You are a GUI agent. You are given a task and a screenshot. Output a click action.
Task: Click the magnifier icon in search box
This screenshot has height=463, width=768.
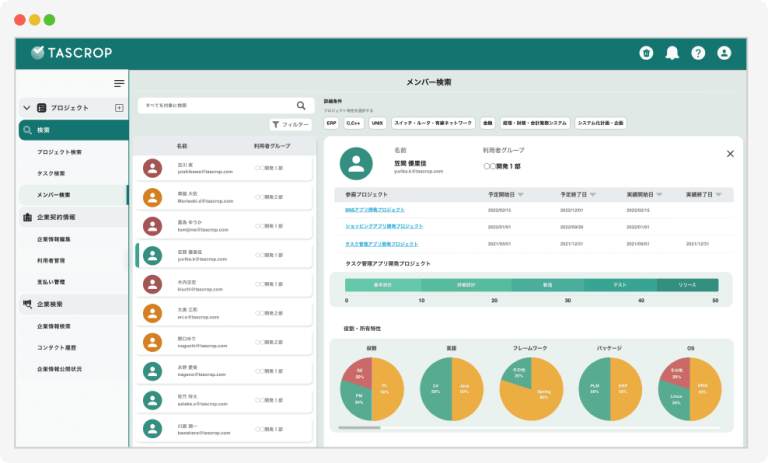coord(301,105)
